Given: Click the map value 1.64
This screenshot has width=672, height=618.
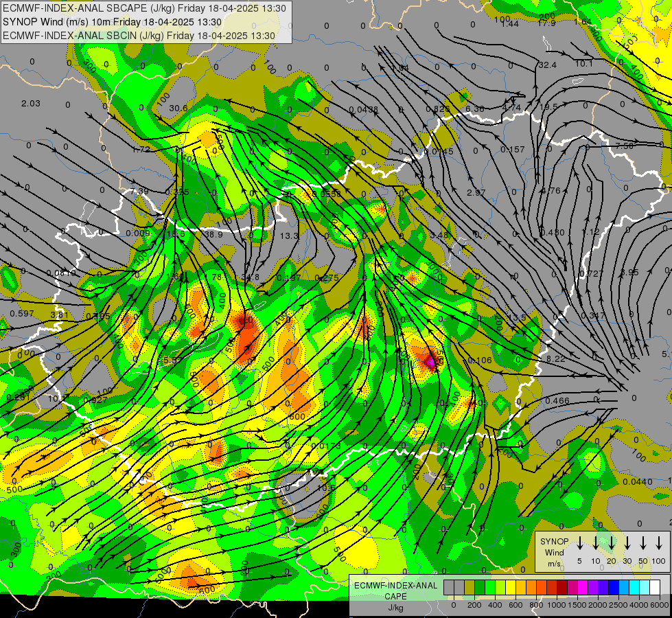Looking at the screenshot, I should click(583, 21).
